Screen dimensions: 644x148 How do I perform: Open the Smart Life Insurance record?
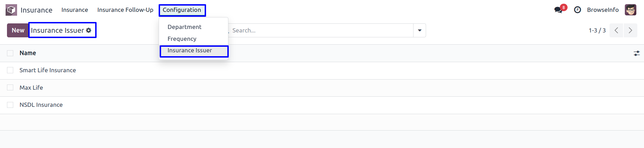[48, 70]
